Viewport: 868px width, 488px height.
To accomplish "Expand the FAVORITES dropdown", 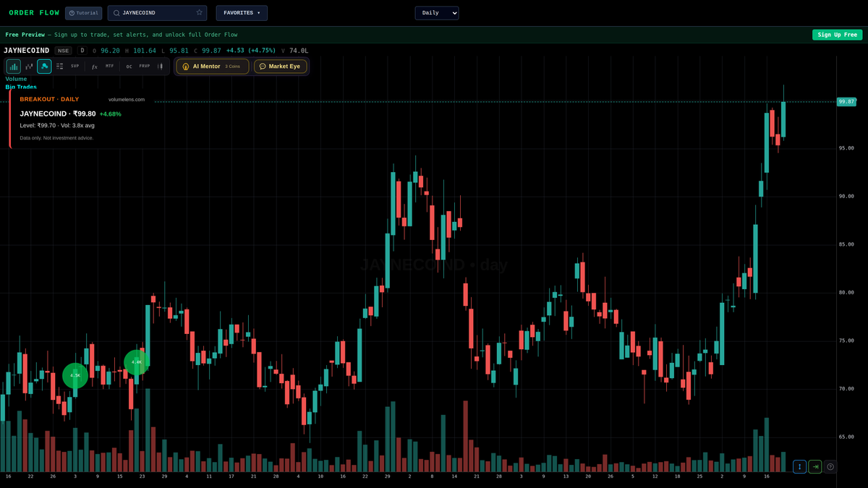I will pyautogui.click(x=242, y=12).
